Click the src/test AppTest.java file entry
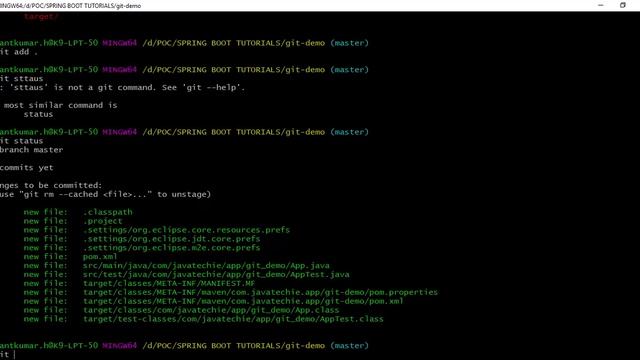640x360 pixels. [x=187, y=275]
